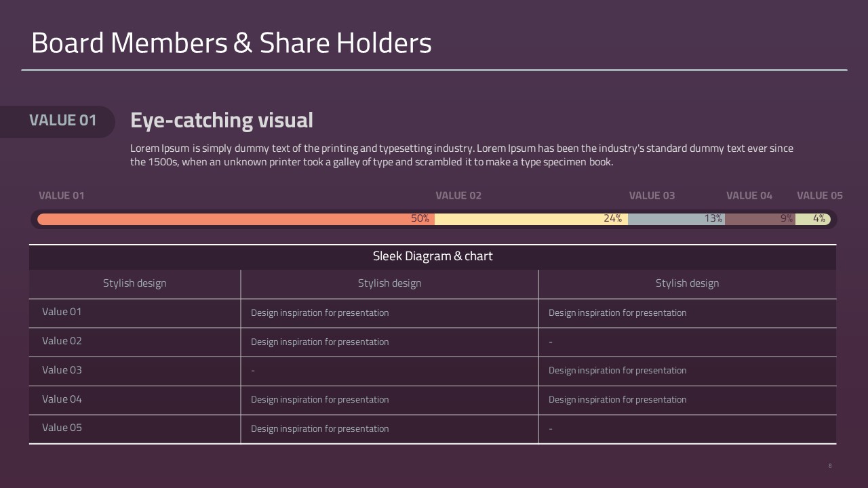Image resolution: width=868 pixels, height=488 pixels.
Task: Select the Value 05 table row label
Action: (62, 428)
